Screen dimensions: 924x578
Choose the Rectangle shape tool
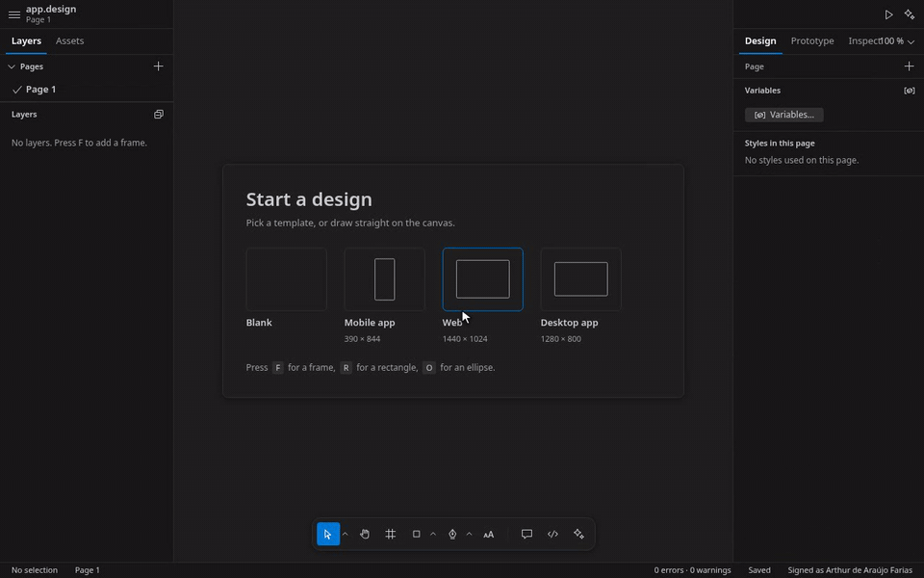pyautogui.click(x=416, y=535)
